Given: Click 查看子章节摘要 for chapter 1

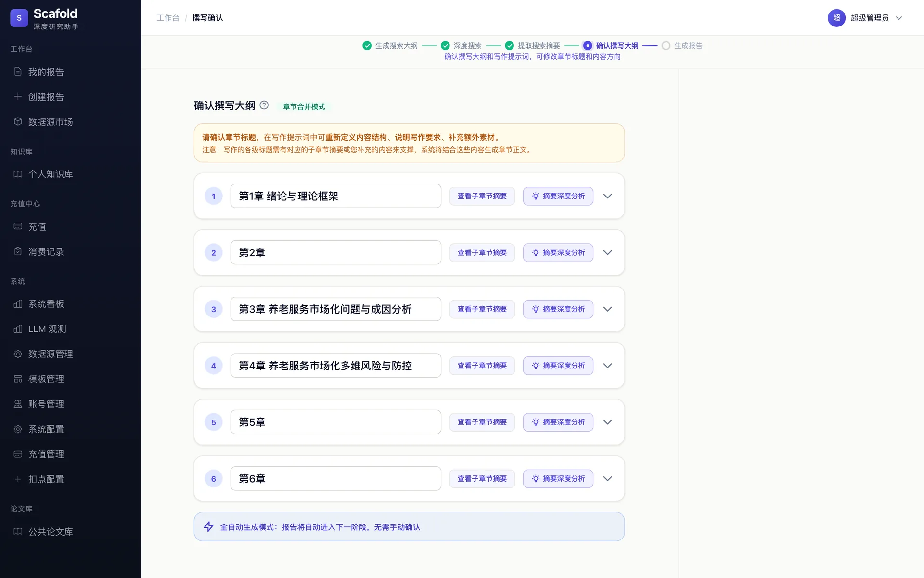Looking at the screenshot, I should coord(482,196).
